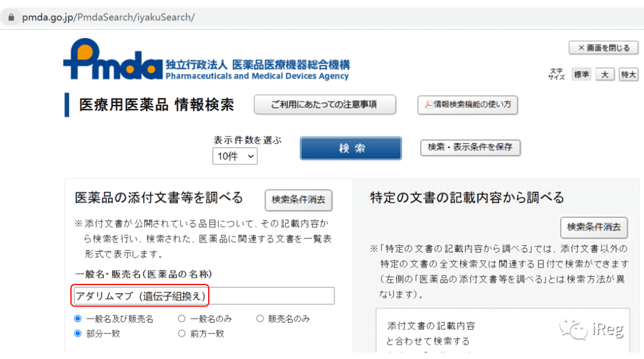644x359 pixels.
Task: Clear conditions in 特定の文書の記載内容から調べる section
Action: tap(594, 227)
